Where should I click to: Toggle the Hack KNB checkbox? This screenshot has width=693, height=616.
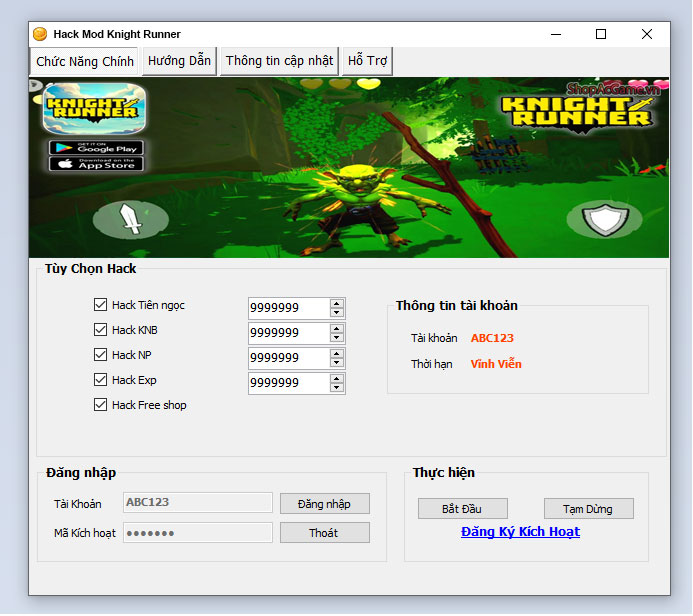coord(100,330)
